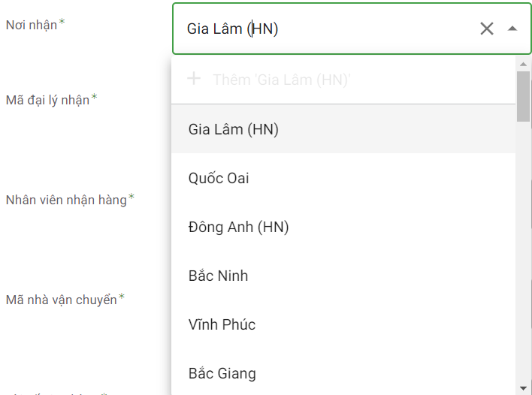532x395 pixels.
Task: Click the Nơi nhận field label
Action: click(32, 25)
